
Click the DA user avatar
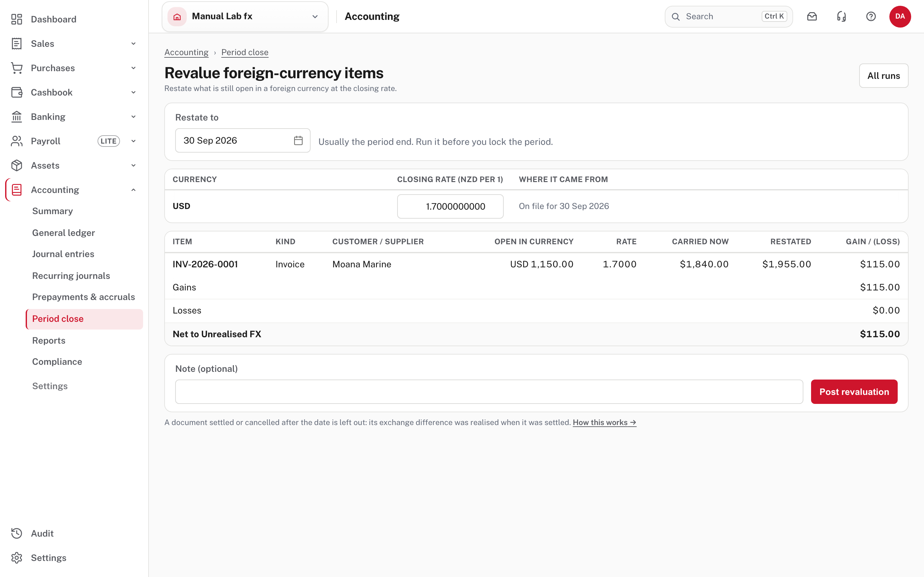tap(900, 16)
